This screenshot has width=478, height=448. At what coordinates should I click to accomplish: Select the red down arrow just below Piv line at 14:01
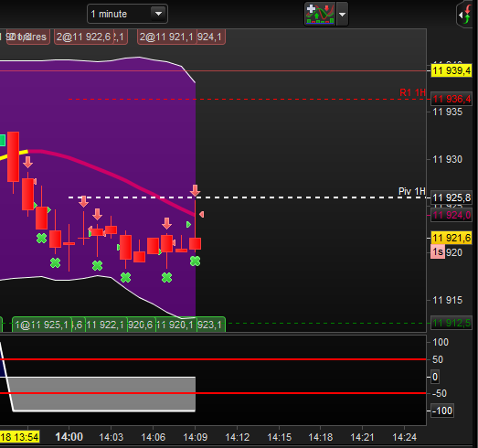[83, 201]
